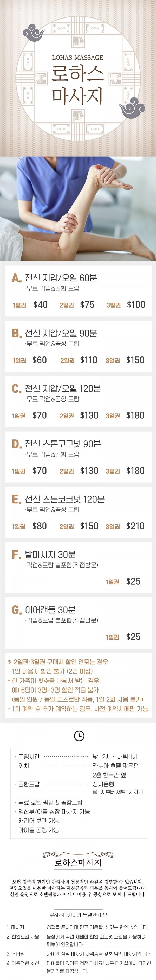Click the letter D stone coconut course

coord(16,444)
